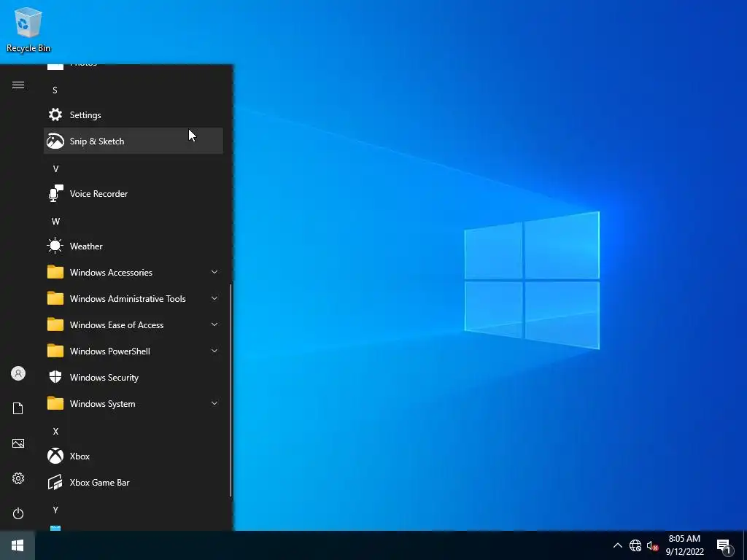Click the Snip & Sketch app icon

(x=55, y=141)
